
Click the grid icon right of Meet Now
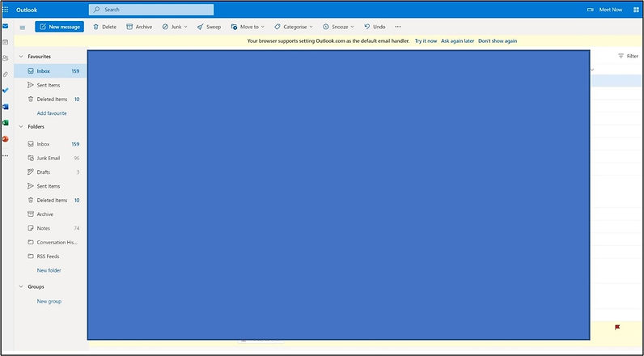pos(636,10)
